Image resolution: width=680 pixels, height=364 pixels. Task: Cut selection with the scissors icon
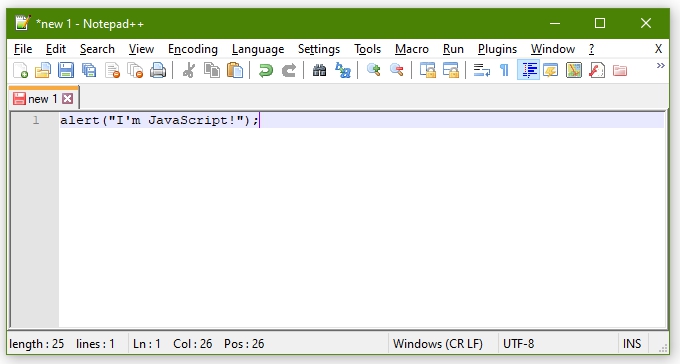(189, 70)
